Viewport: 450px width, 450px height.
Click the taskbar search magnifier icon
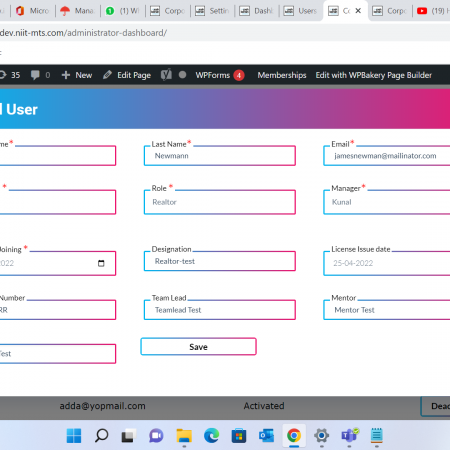click(x=101, y=436)
